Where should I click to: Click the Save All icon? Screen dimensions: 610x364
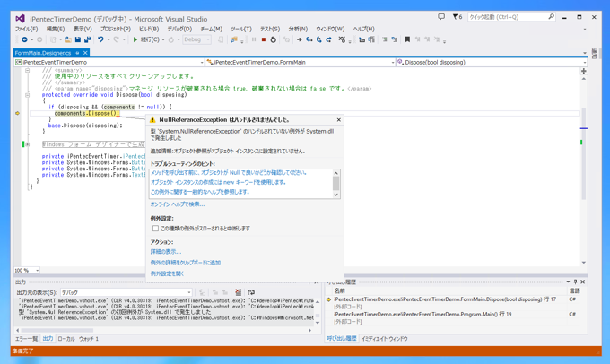point(88,39)
